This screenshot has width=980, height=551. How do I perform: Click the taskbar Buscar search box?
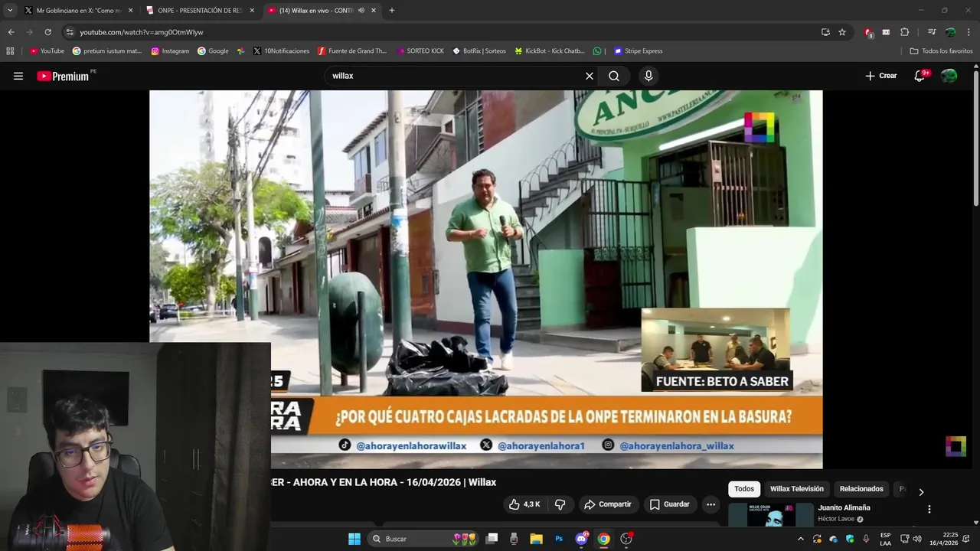point(424,539)
